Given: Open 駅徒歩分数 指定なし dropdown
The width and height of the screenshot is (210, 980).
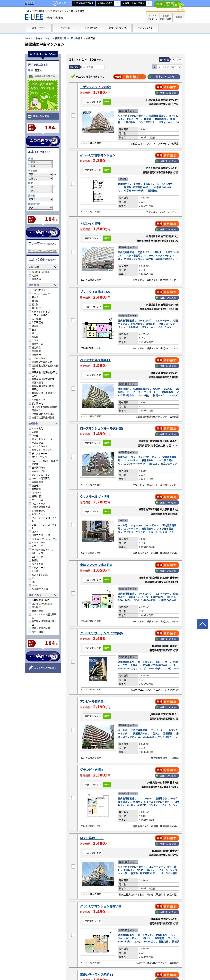Looking at the screenshot, I should tap(40, 208).
